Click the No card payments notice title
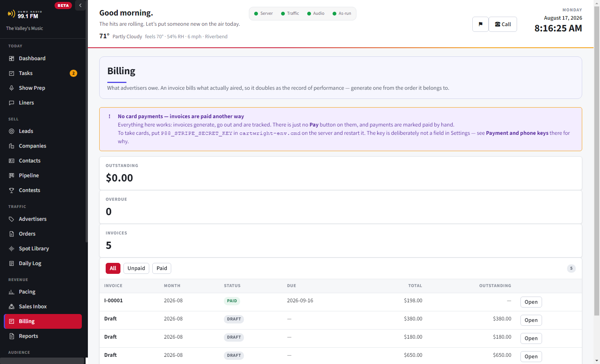 [181, 116]
